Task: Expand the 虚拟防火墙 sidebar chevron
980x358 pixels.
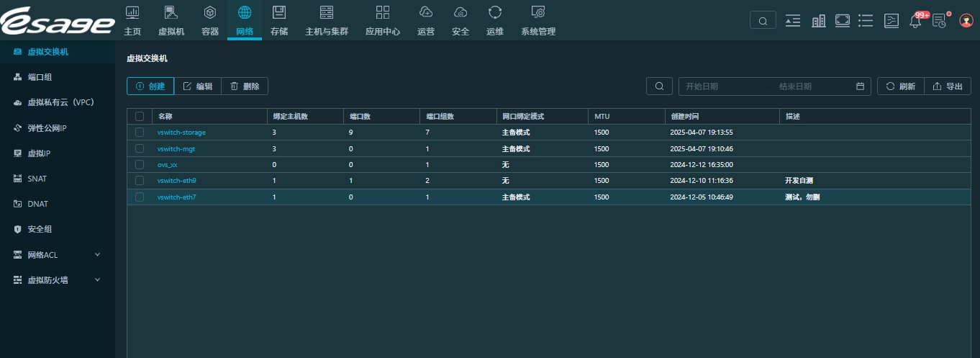Action: (97, 279)
